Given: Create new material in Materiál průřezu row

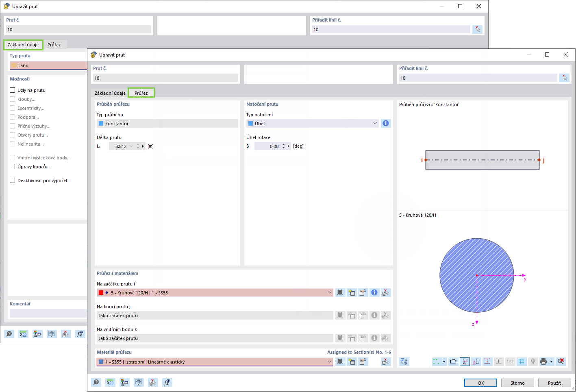Looking at the screenshot, I should pyautogui.click(x=352, y=362).
